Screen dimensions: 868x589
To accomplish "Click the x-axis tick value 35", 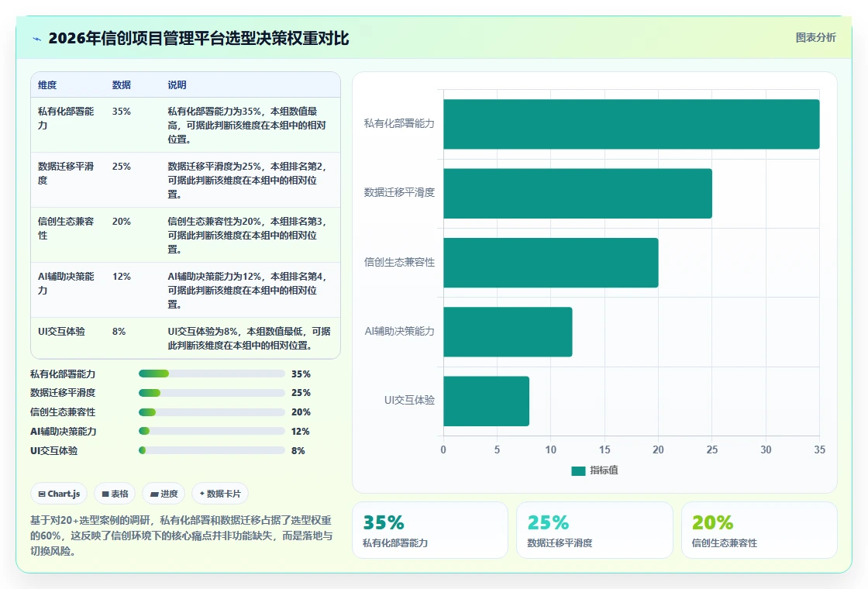I will 819,449.
